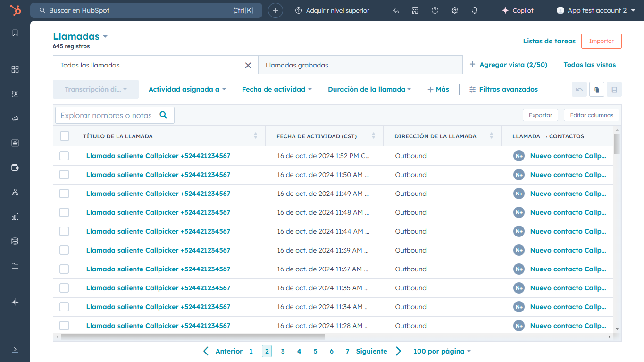This screenshot has height=362, width=644.
Task: Check the row with call at 11:49 AM
Action: [64, 194]
